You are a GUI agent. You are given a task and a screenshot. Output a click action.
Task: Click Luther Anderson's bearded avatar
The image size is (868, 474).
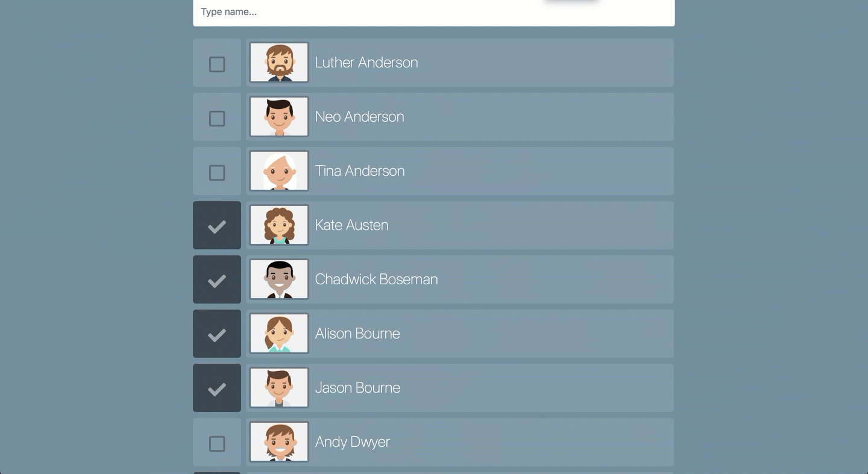coord(279,63)
